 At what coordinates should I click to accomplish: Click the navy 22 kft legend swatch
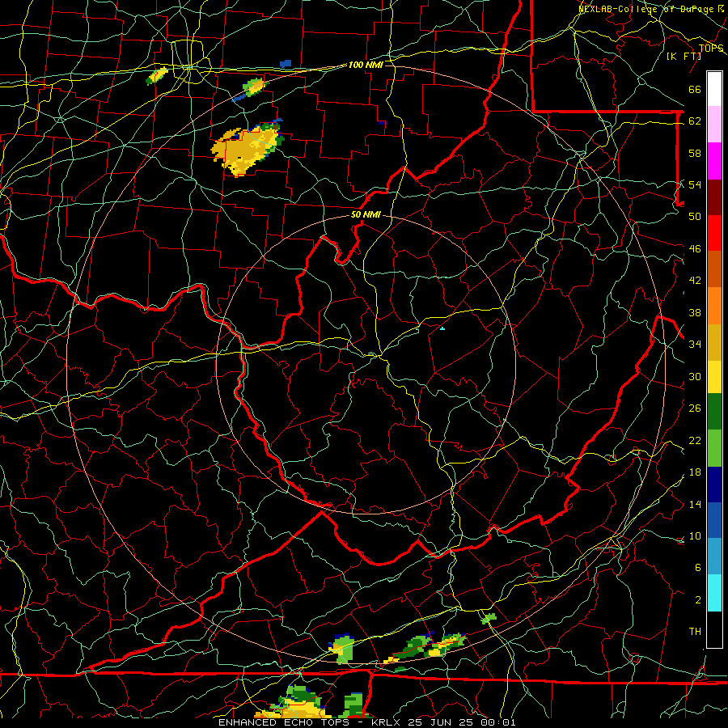click(x=714, y=485)
